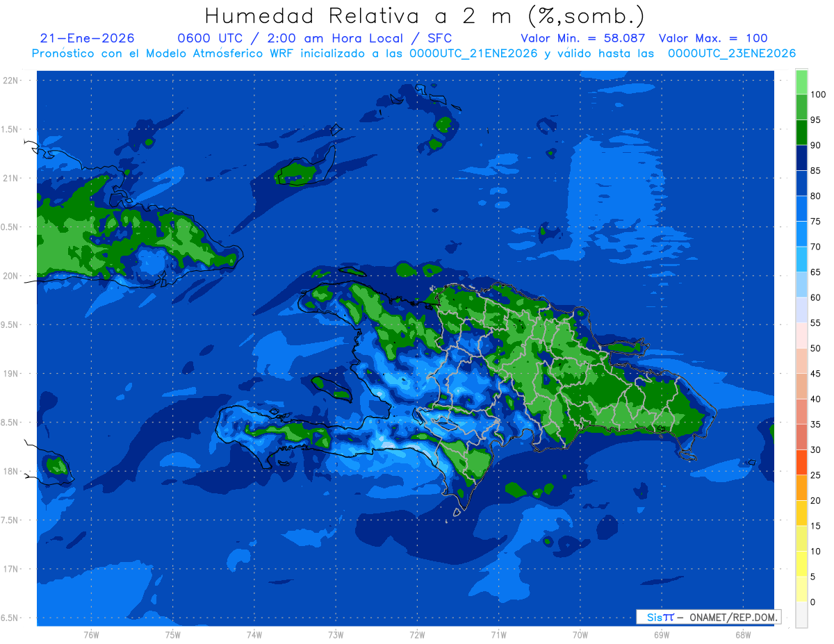Click the lavender swatch between 55 and 60
834x644 pixels.
coord(801,310)
